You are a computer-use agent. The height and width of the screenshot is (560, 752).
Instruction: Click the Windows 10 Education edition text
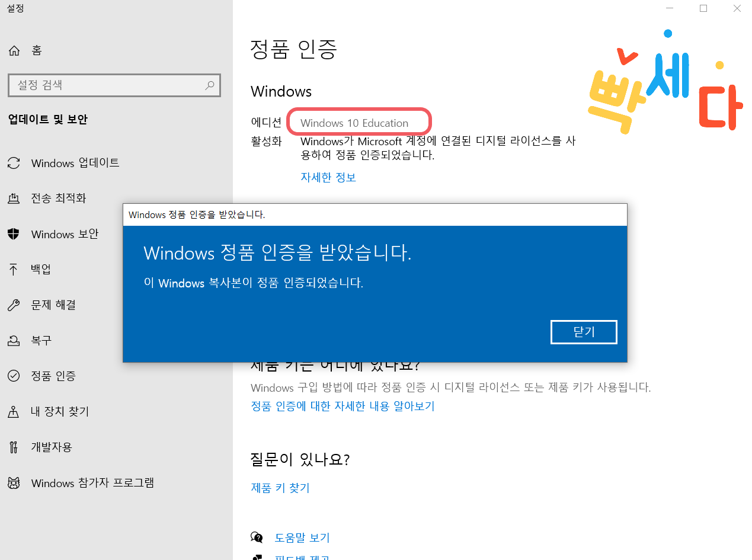click(x=354, y=123)
